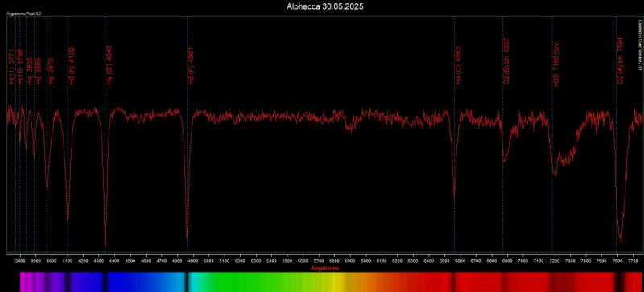Select the 'Hδ (h) 4102' line label

coord(72,66)
